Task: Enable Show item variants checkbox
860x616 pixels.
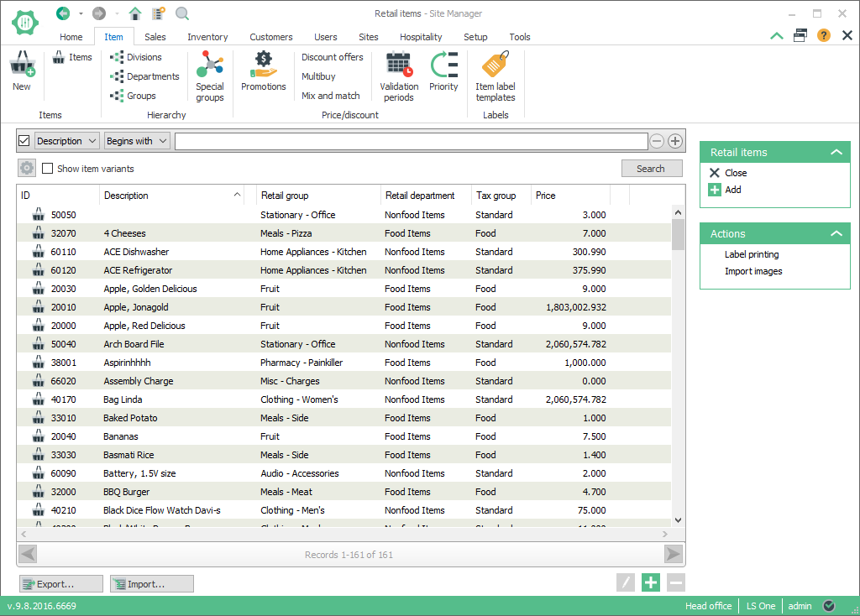Action: (48, 169)
